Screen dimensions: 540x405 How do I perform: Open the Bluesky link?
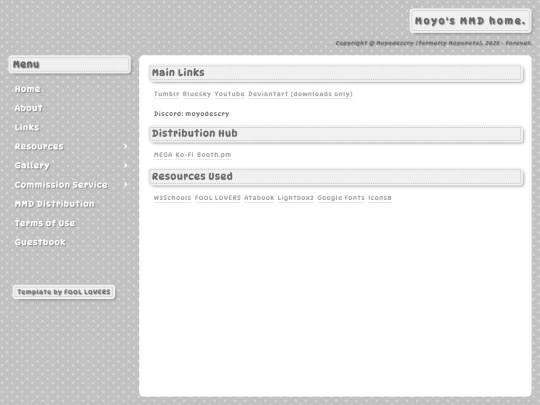tap(197, 94)
